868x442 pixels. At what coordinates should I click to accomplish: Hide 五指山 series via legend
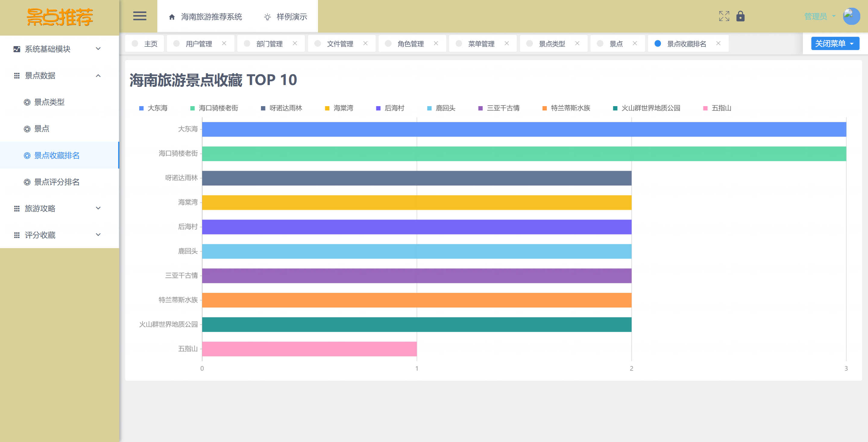[x=717, y=108]
